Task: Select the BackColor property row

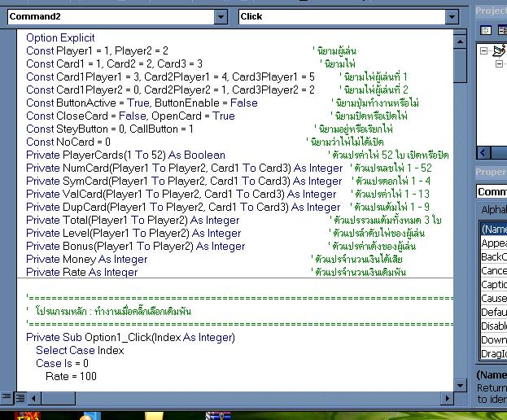Action: (x=494, y=257)
